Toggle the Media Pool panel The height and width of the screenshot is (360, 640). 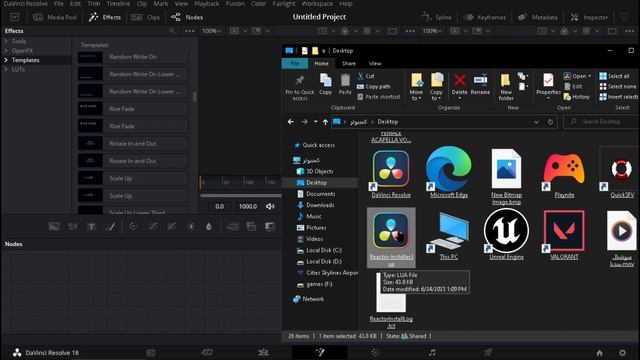tap(55, 17)
